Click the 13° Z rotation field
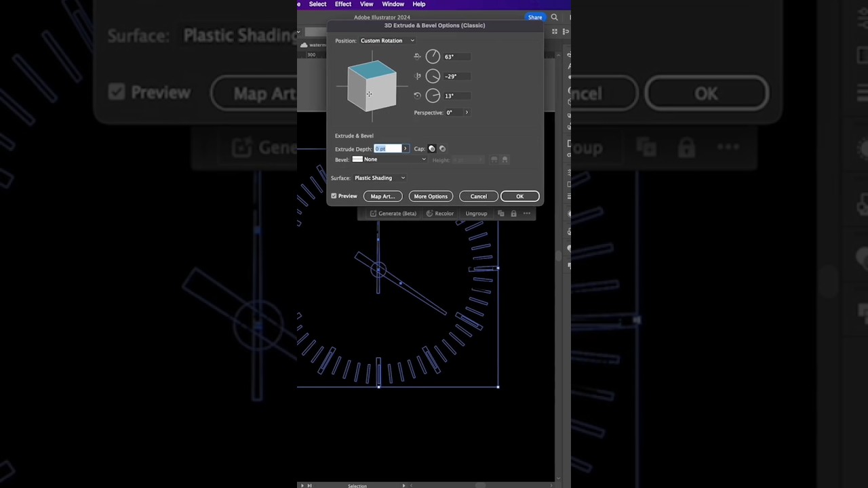868x488 pixels. [x=456, y=96]
